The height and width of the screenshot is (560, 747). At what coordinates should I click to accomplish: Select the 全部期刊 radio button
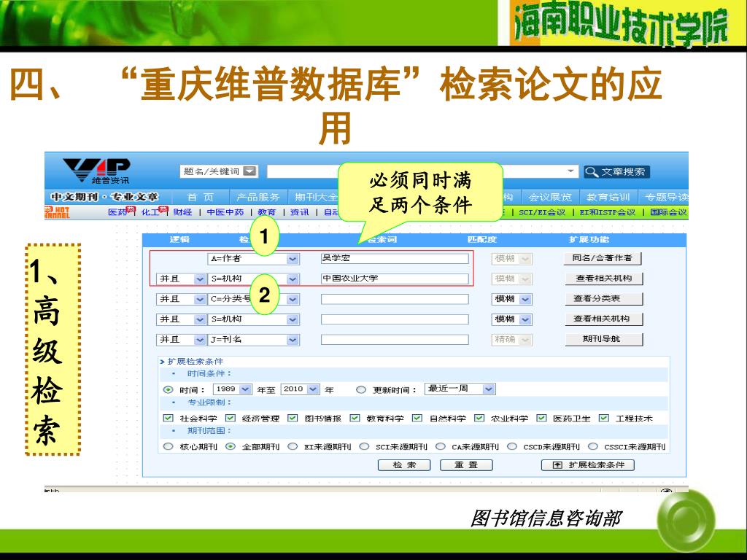231,447
